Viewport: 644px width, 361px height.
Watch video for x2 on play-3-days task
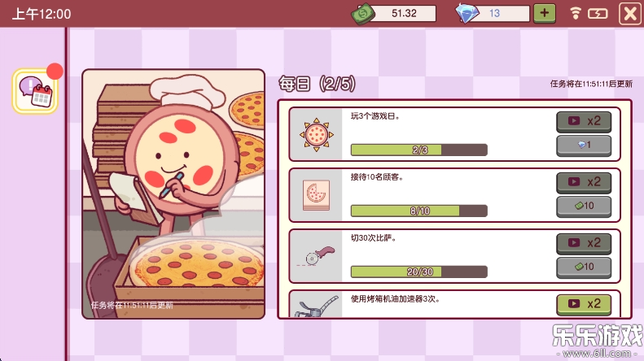pyautogui.click(x=584, y=121)
